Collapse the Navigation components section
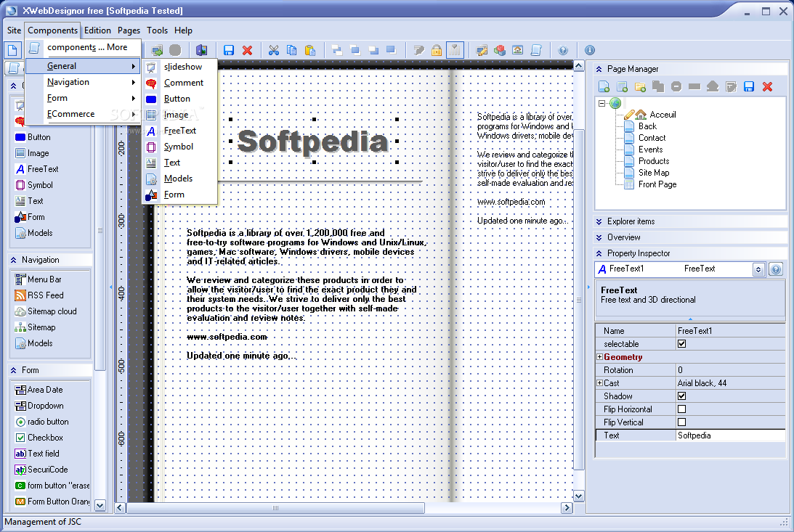794x532 pixels. (x=13, y=260)
